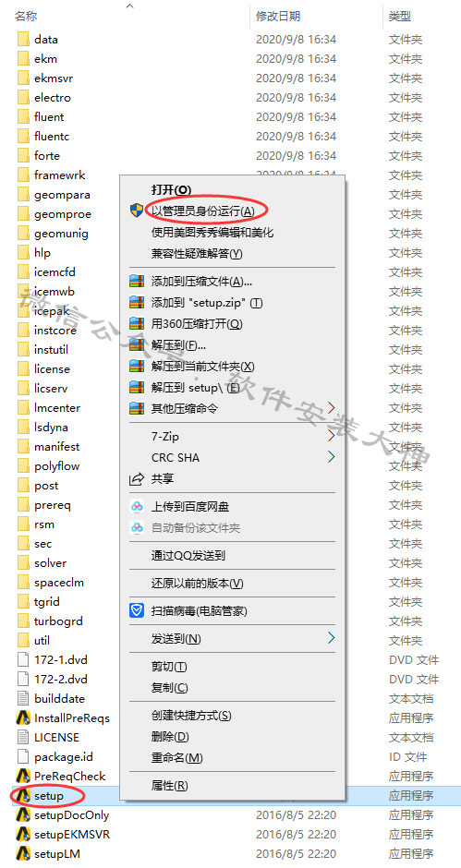The height and width of the screenshot is (868, 461).
Task: Choose 创建快捷方式(S) menu entry
Action: pos(192,716)
